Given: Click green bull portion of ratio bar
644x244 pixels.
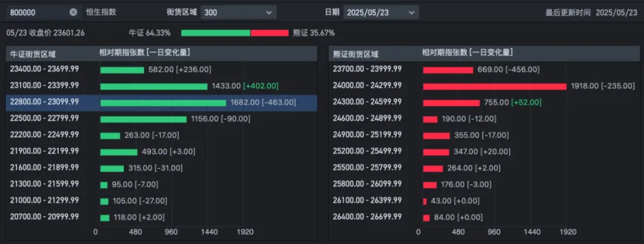Looking at the screenshot, I should pyautogui.click(x=215, y=34).
